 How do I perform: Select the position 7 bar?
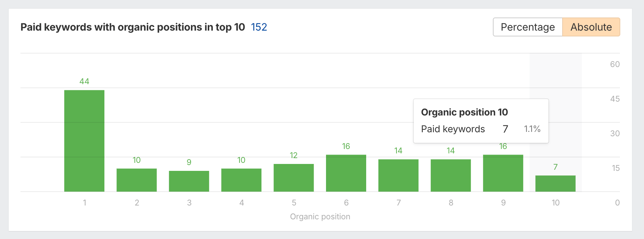click(398, 175)
